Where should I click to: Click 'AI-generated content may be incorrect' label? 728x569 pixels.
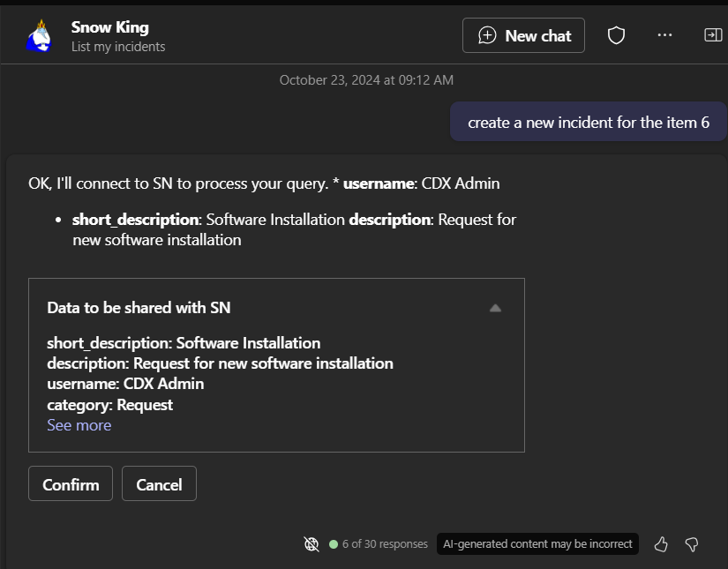pyautogui.click(x=537, y=544)
